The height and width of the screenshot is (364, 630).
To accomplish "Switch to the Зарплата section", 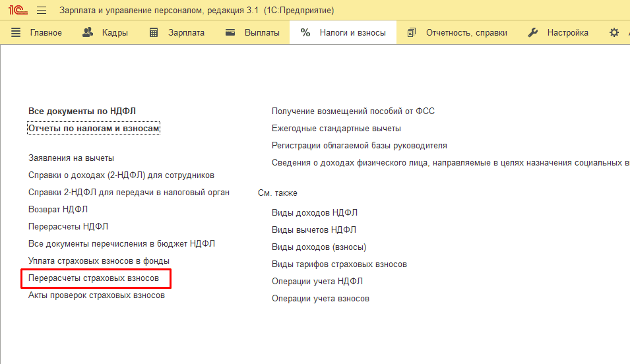I will click(x=186, y=33).
